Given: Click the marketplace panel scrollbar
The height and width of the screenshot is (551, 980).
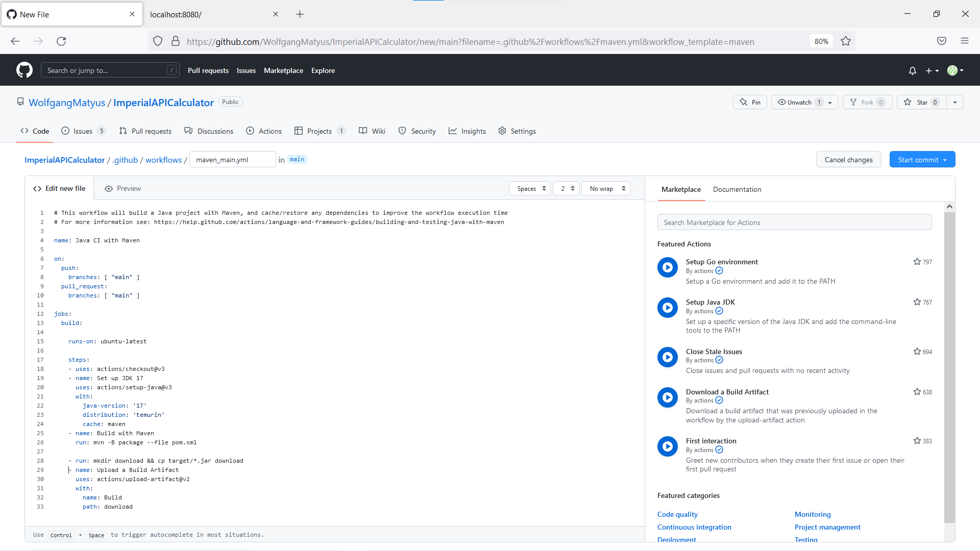Looking at the screenshot, I should pos(949,367).
